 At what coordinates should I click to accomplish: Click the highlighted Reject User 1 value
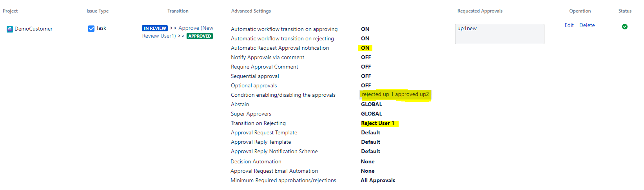click(379, 123)
